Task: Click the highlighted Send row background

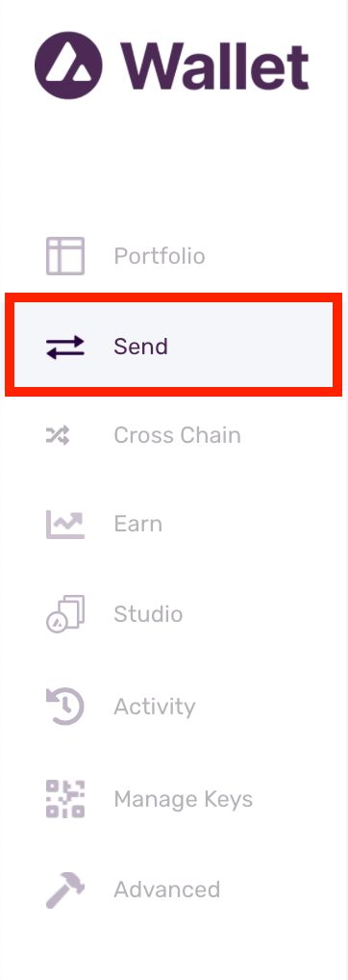Action: click(173, 347)
